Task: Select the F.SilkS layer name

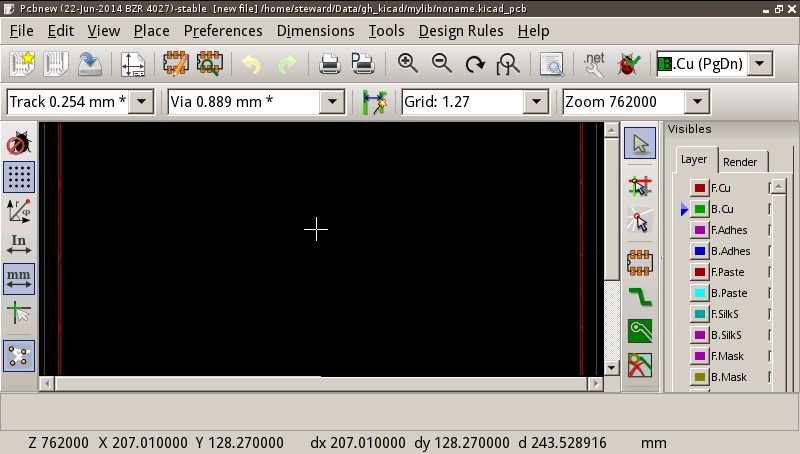Action: click(x=724, y=314)
